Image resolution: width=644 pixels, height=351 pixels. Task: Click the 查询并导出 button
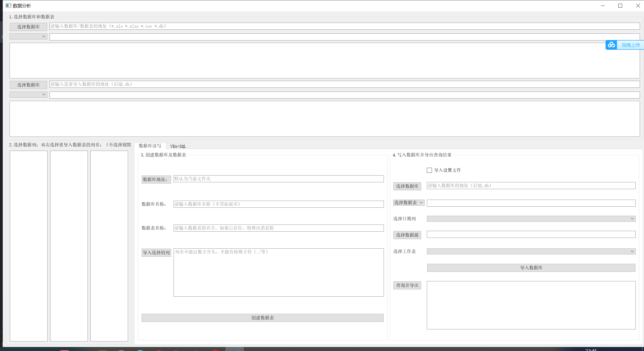(407, 285)
